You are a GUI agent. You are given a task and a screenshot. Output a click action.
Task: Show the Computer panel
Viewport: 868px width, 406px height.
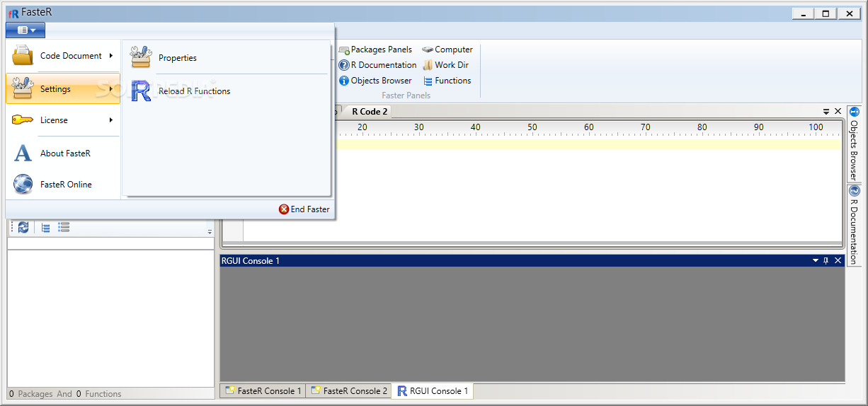[447, 50]
